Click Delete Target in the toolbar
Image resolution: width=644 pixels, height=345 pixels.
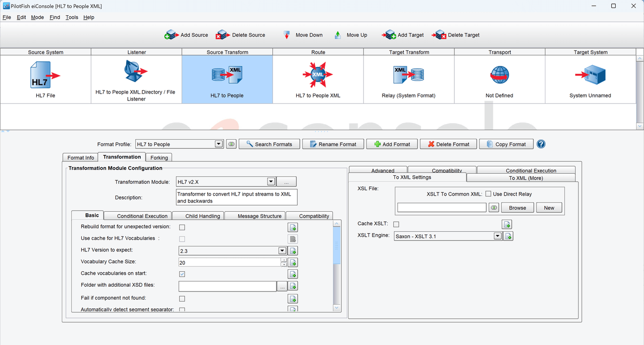tap(439, 35)
